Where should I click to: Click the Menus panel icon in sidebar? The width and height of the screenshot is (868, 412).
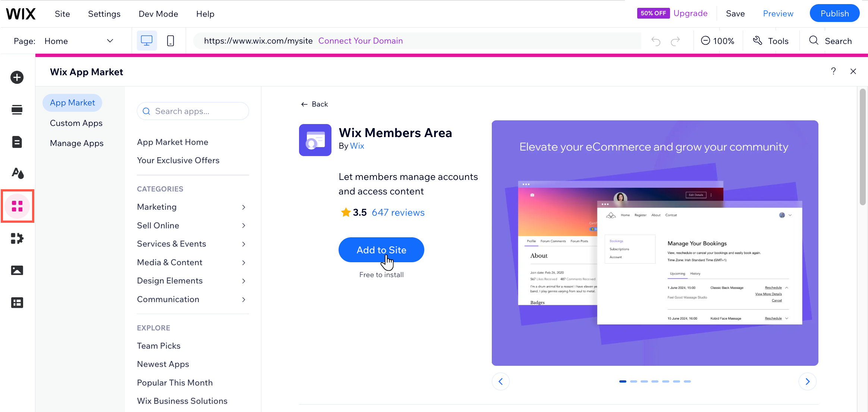[17, 110]
